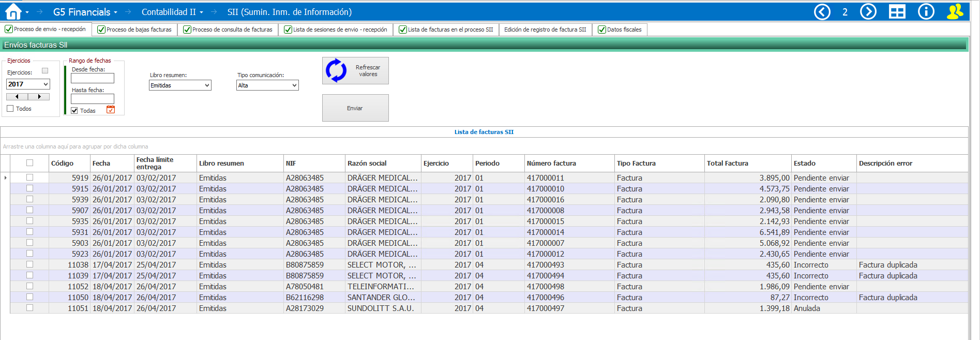Go to the previous window with the left arrow circle
The image size is (980, 340).
(x=822, y=11)
